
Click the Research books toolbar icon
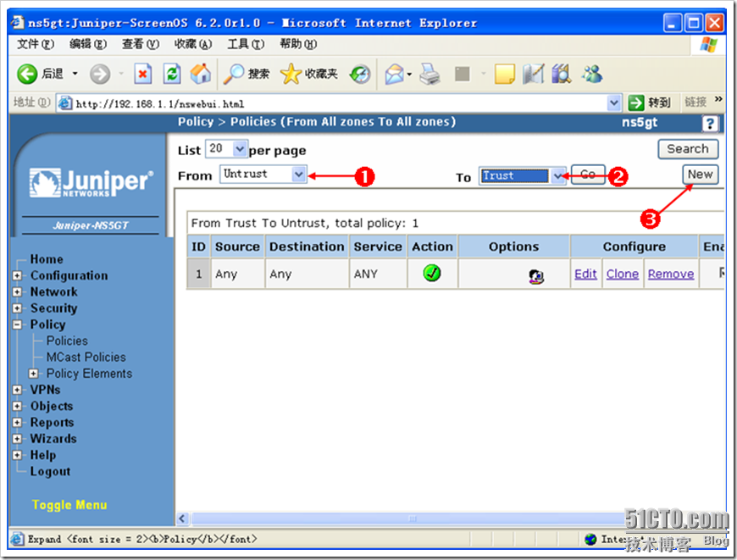point(561,74)
